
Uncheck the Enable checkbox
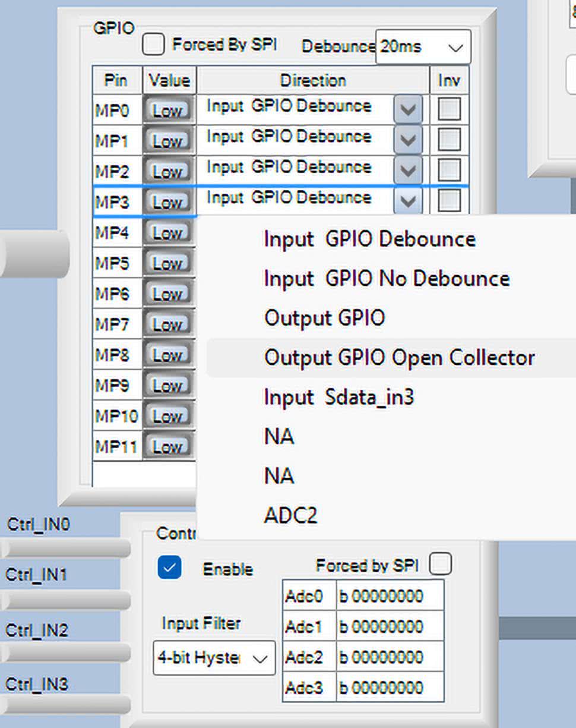point(170,568)
